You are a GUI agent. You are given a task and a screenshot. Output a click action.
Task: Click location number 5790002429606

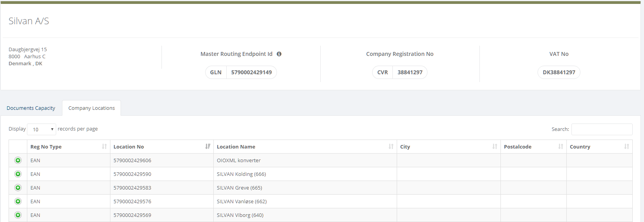[x=132, y=160]
